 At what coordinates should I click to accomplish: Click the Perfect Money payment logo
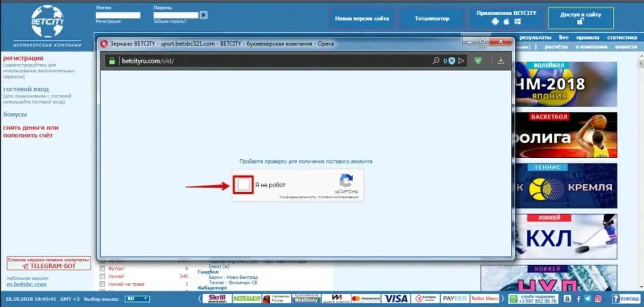[x=485, y=298]
